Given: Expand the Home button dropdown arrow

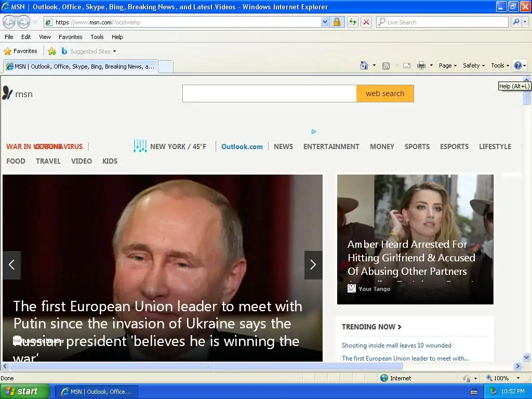Looking at the screenshot, I should pos(374,65).
